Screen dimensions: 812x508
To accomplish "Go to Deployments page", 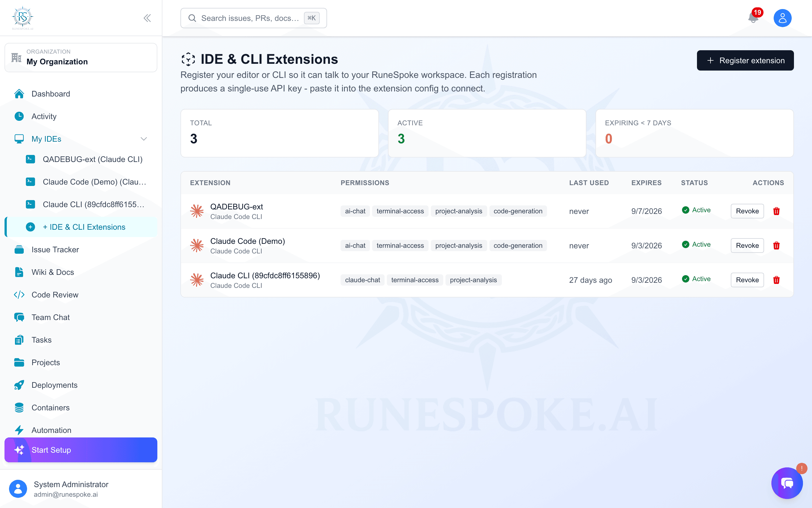I will coord(81,385).
